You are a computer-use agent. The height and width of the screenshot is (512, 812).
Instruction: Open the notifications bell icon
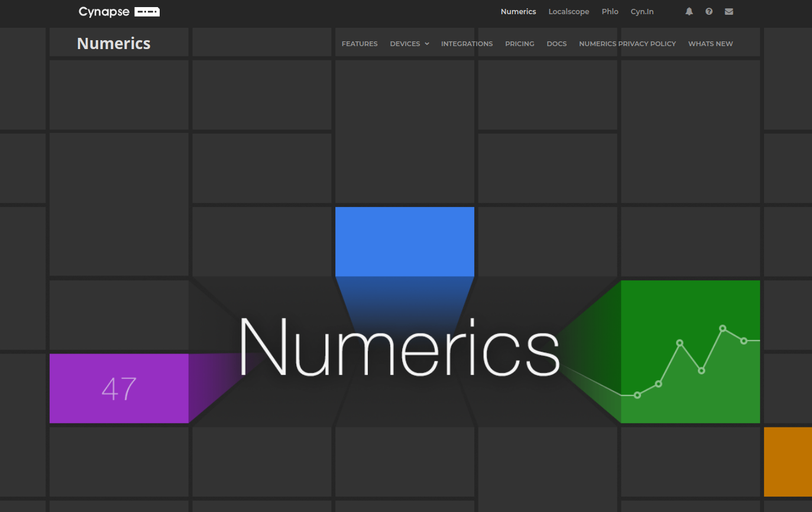(689, 11)
